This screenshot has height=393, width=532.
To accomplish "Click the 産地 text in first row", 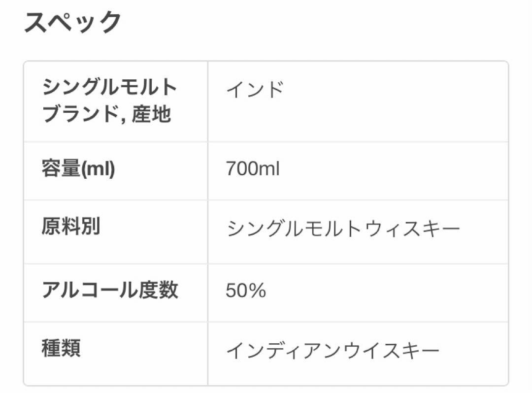I will point(151,114).
